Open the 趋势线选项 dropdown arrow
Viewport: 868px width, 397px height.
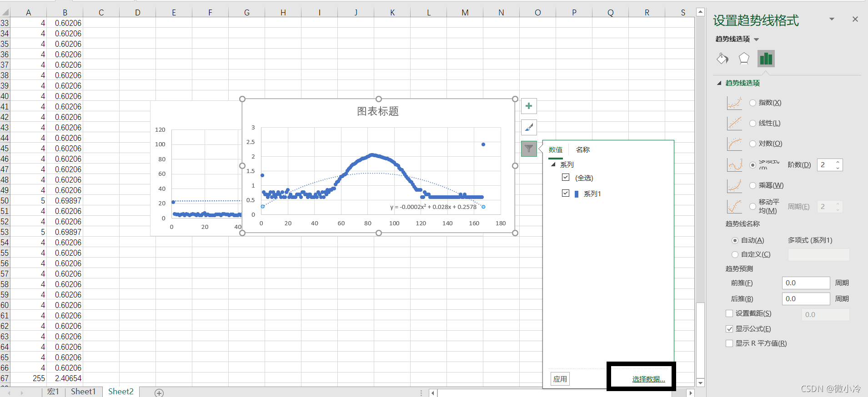tap(757, 40)
